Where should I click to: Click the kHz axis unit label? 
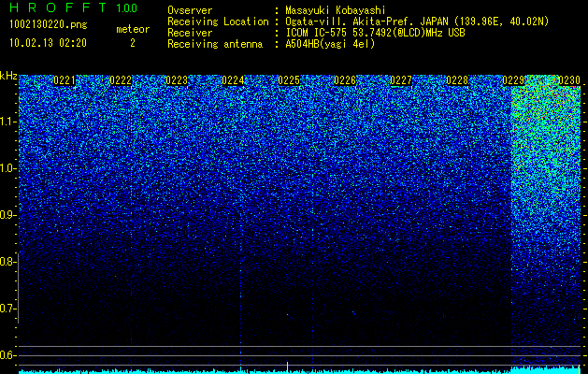tap(8, 76)
